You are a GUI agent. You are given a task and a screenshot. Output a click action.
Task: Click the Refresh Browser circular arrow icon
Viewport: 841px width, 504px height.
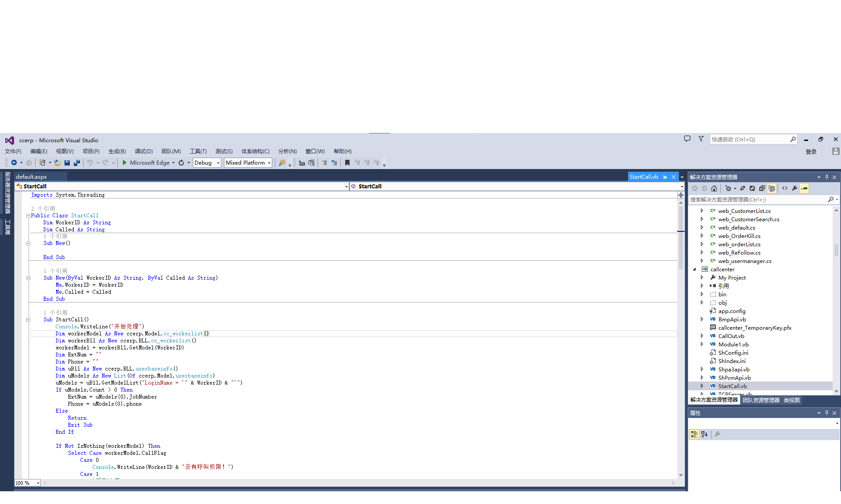tap(181, 162)
